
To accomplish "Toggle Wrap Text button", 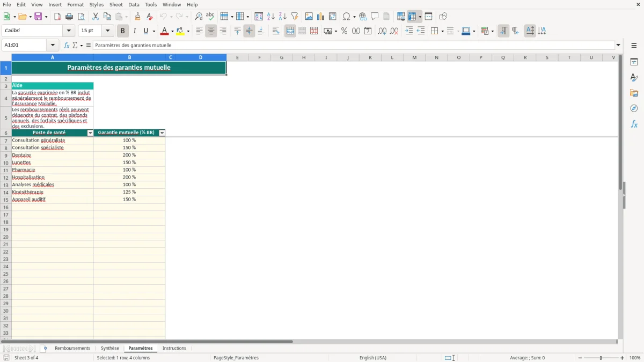I will (x=276, y=31).
